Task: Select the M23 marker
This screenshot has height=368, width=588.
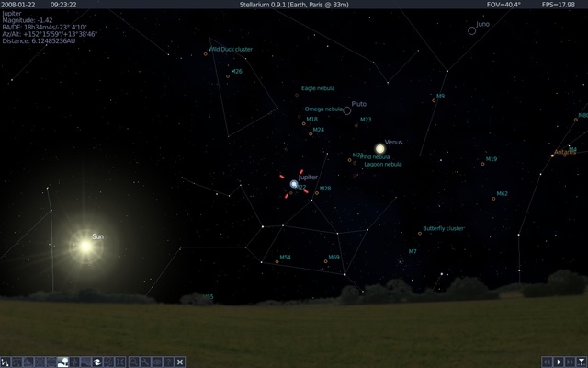Action: 356,125
